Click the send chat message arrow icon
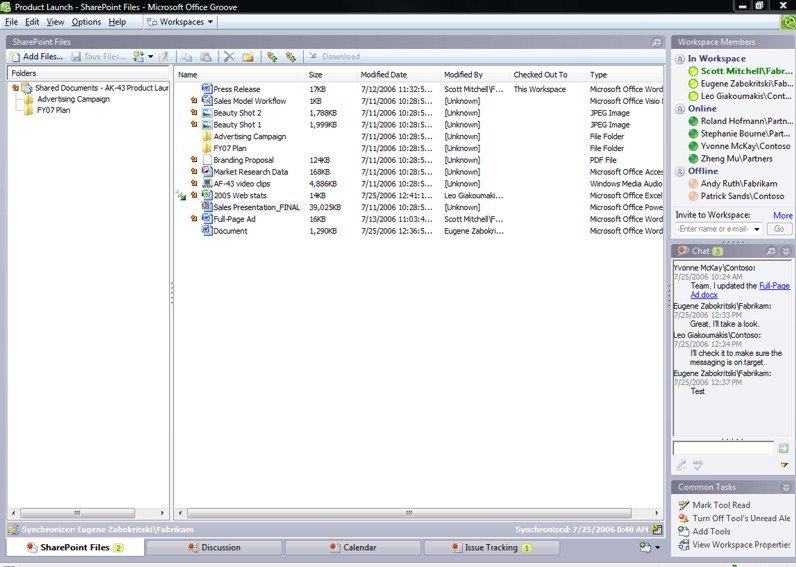 click(x=784, y=448)
